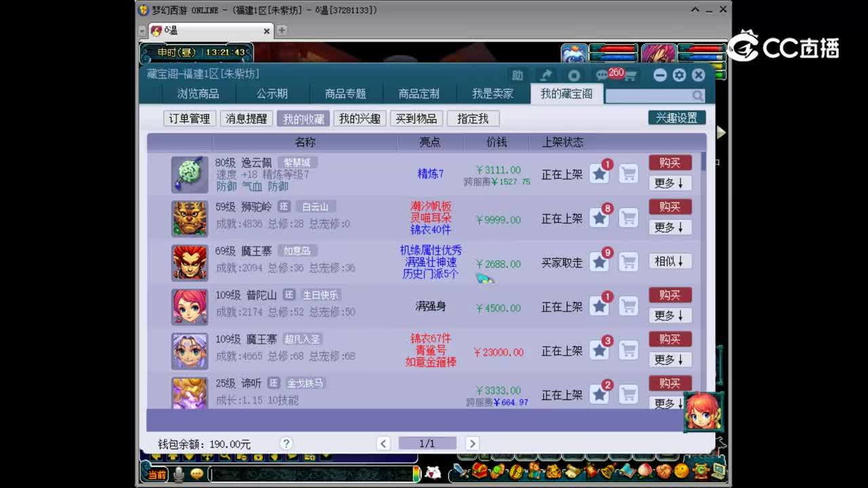Switch to 我是卖家 tab
The image size is (868, 488).
pyautogui.click(x=493, y=94)
